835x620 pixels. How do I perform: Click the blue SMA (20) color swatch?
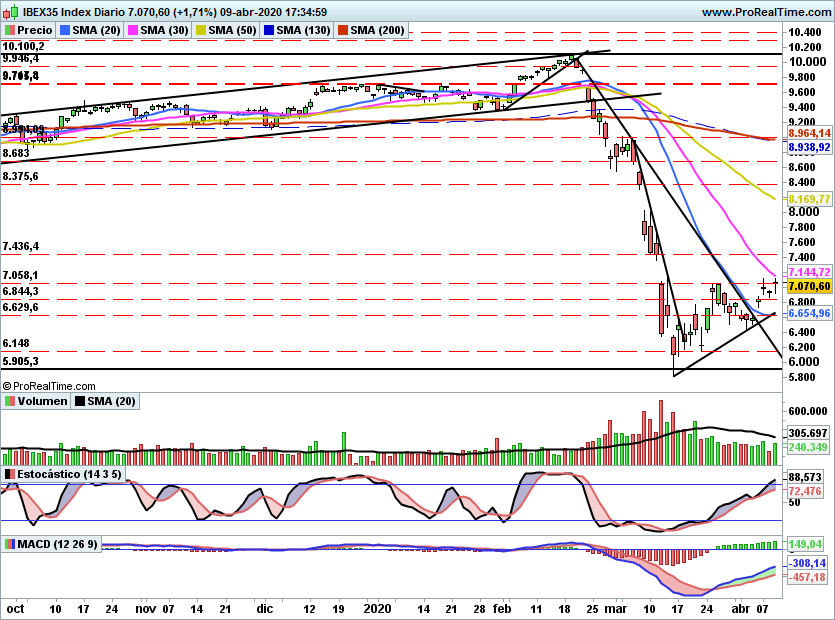64,30
